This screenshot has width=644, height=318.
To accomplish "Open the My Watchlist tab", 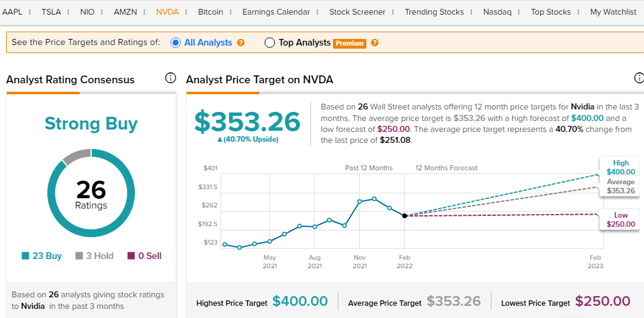I will pyautogui.click(x=613, y=12).
